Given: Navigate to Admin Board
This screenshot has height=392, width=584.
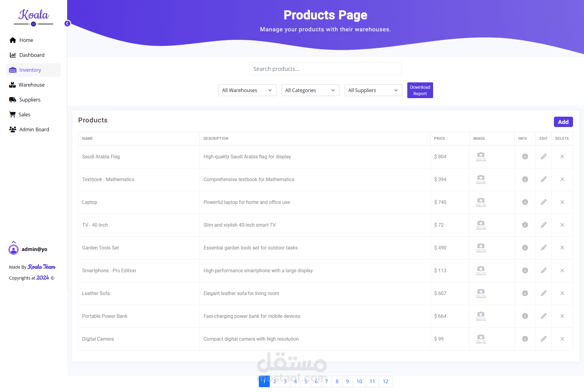Looking at the screenshot, I should (x=34, y=129).
